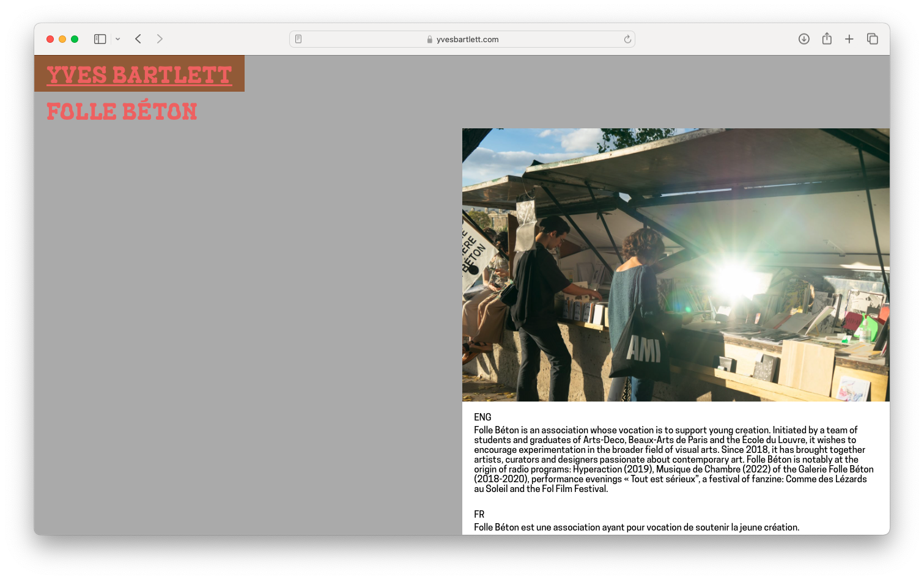924x580 pixels.
Task: Click the FR section label
Action: click(479, 515)
